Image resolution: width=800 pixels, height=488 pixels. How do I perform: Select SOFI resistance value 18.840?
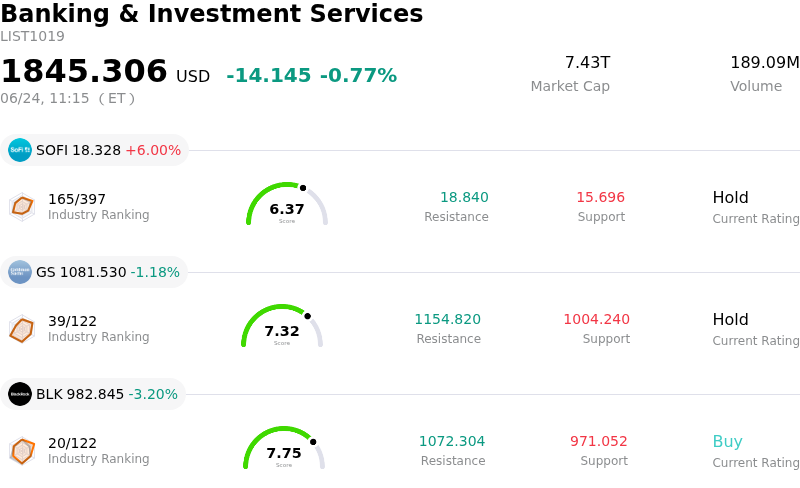464,197
